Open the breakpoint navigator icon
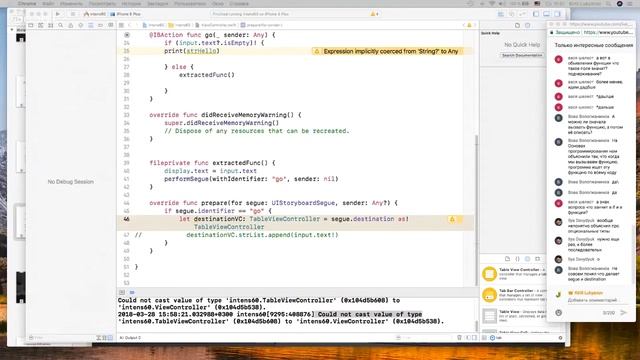This screenshot has height=360, width=640. click(100, 25)
